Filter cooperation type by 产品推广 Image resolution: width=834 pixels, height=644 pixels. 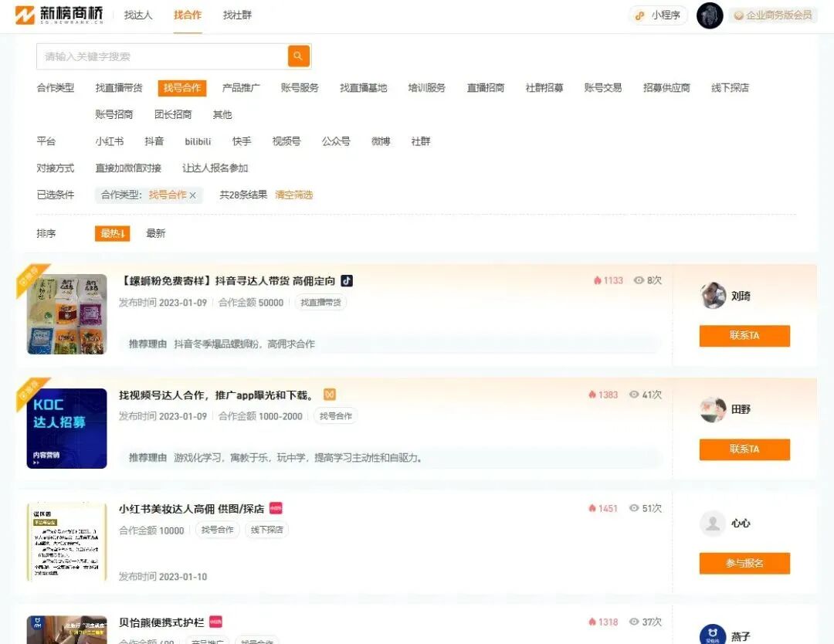click(241, 88)
